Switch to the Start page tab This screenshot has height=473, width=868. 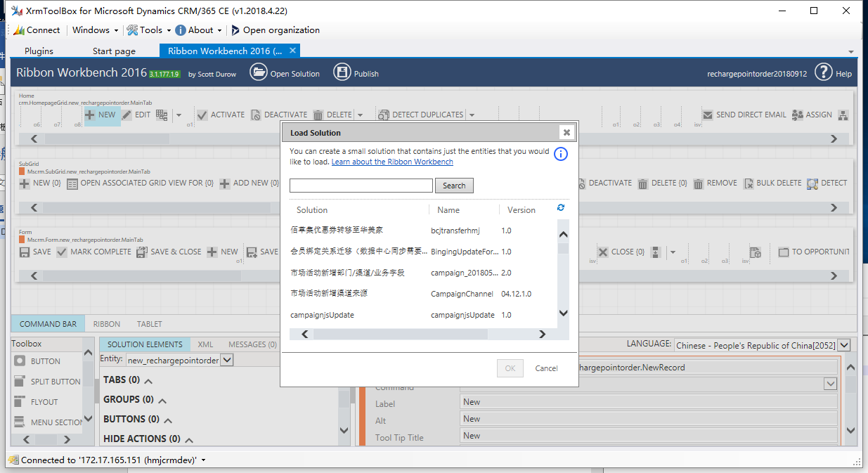[x=114, y=51]
